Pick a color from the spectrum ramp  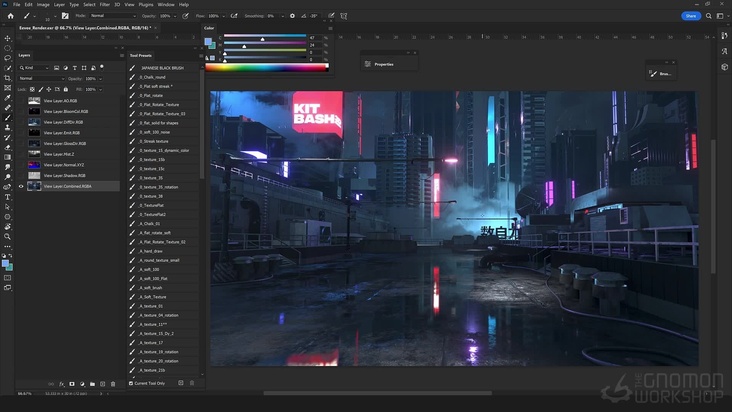(267, 68)
